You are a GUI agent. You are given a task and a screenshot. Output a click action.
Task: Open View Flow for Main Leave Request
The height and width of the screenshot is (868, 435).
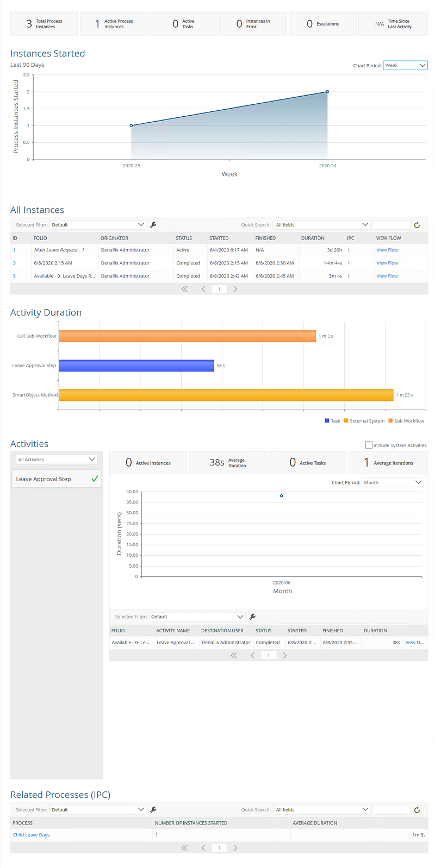[x=387, y=250]
